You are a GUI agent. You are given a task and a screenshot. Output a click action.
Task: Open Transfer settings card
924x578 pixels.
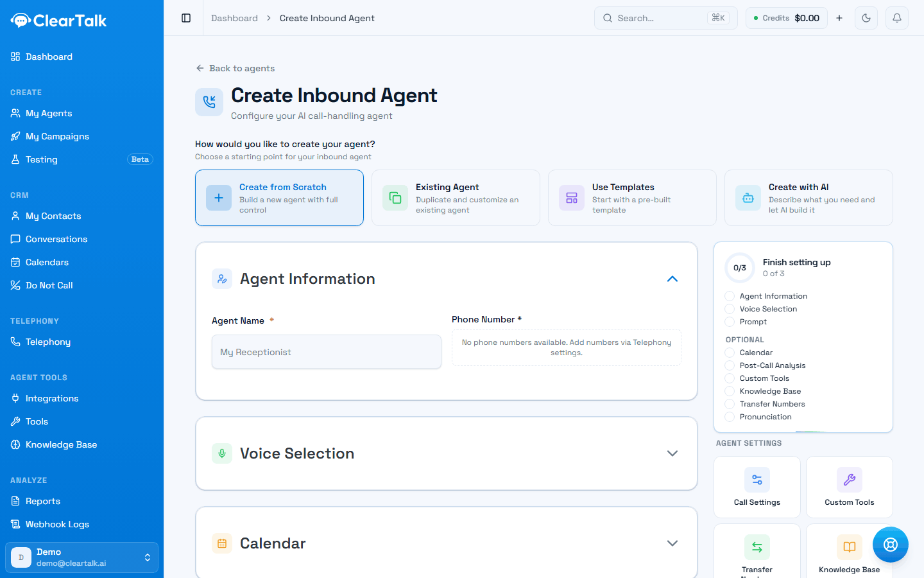pos(757,551)
